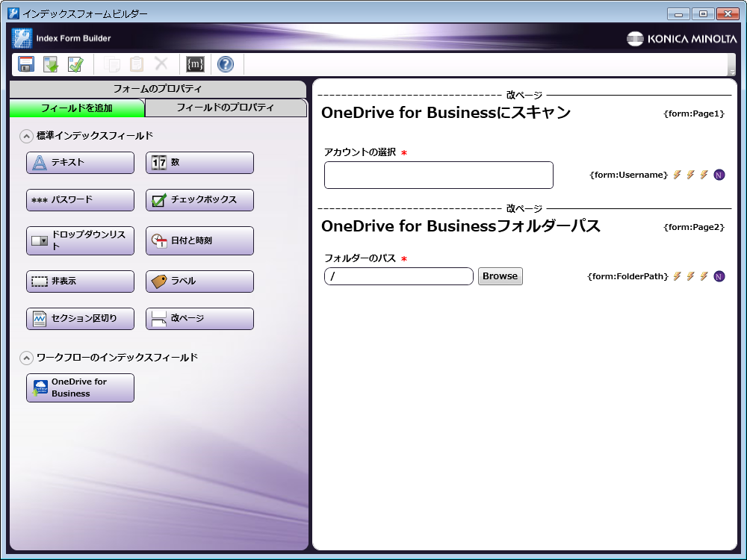
Task: Click the title bar application icon
Action: coord(13,13)
